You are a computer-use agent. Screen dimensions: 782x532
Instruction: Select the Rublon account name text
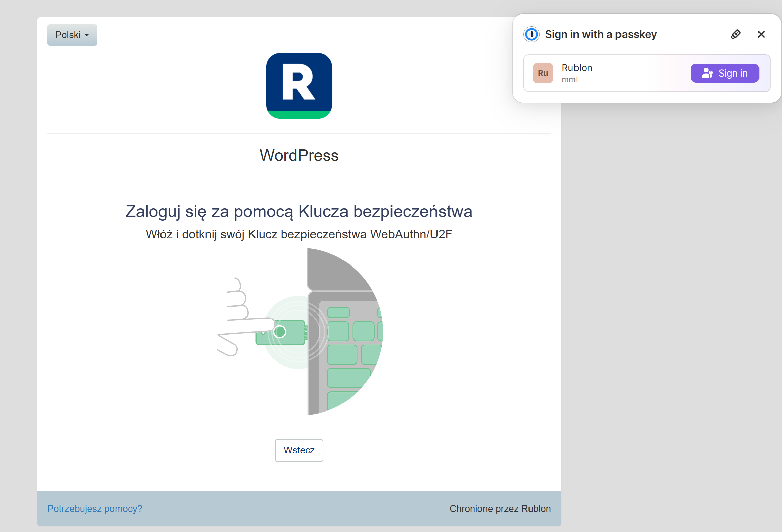[577, 68]
